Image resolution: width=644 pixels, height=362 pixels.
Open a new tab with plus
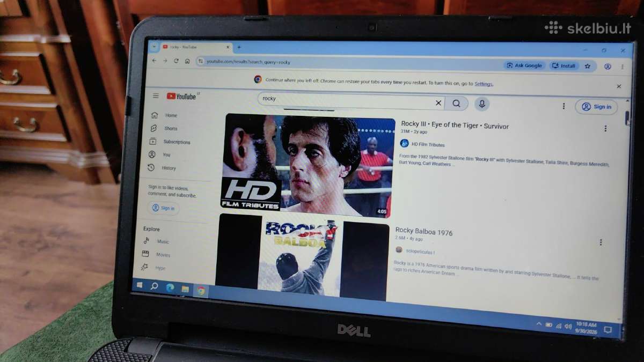click(239, 47)
